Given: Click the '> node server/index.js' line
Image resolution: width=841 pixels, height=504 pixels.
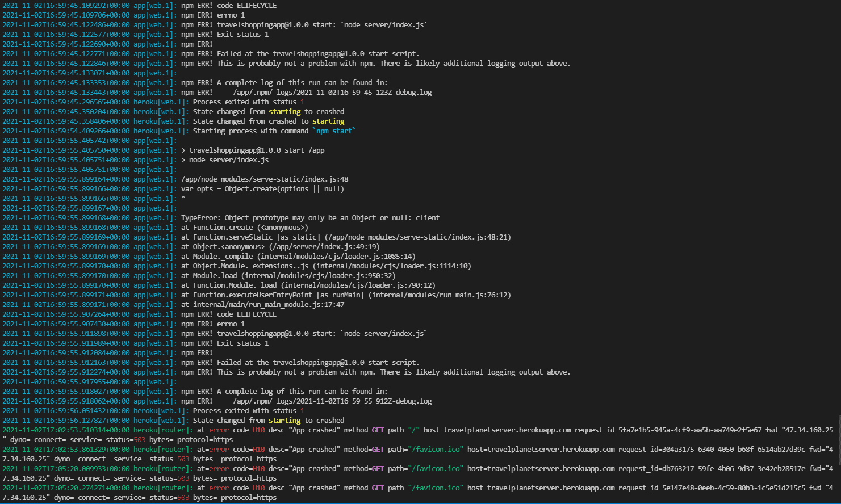Looking at the screenshot, I should click(x=136, y=160).
